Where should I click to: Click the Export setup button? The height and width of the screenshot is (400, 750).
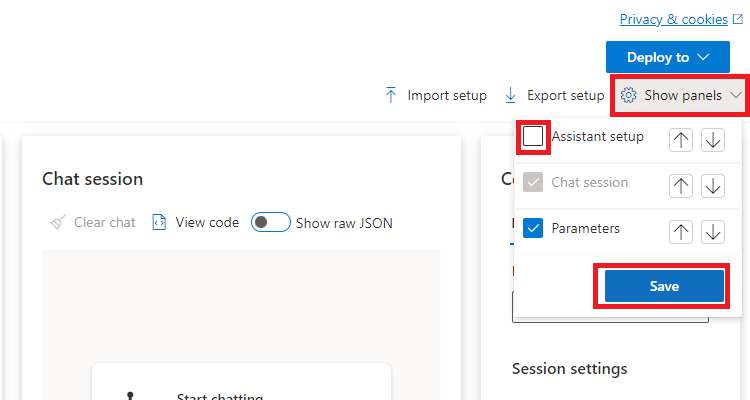[555, 95]
